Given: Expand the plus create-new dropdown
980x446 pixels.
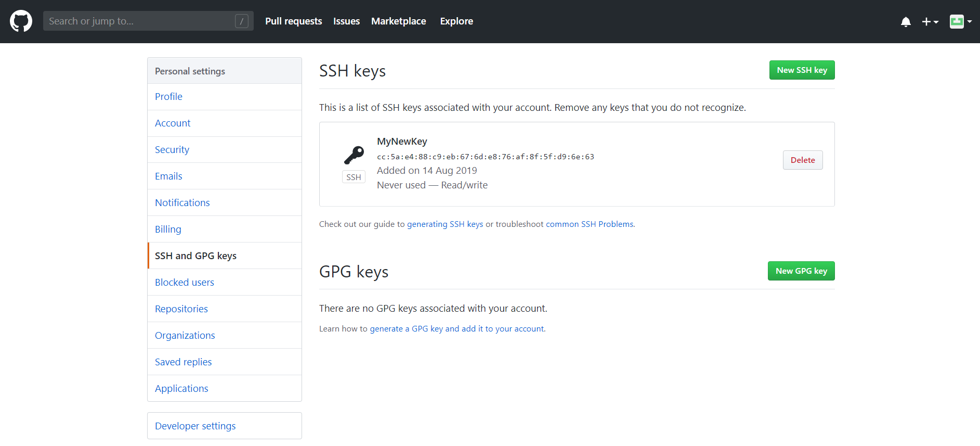Looking at the screenshot, I should tap(930, 21).
